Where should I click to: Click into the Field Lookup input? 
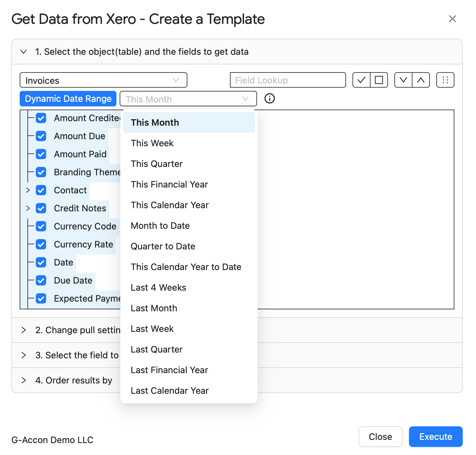(x=288, y=80)
